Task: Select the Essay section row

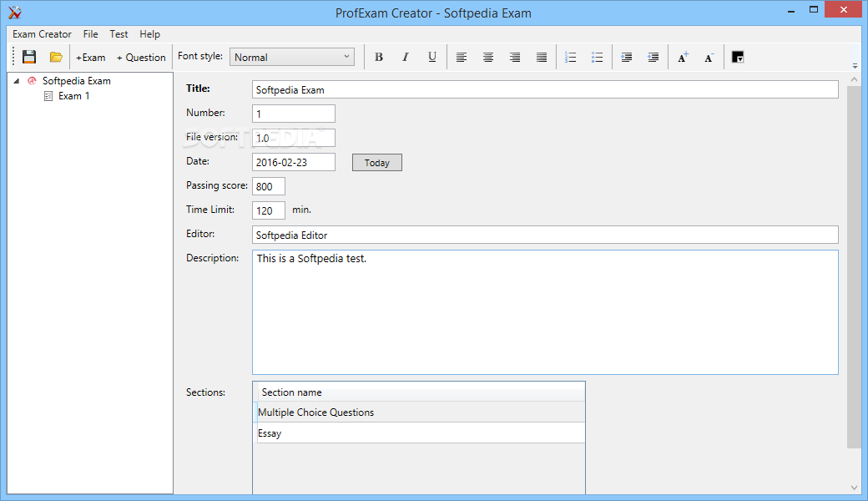Action: pyautogui.click(x=418, y=433)
